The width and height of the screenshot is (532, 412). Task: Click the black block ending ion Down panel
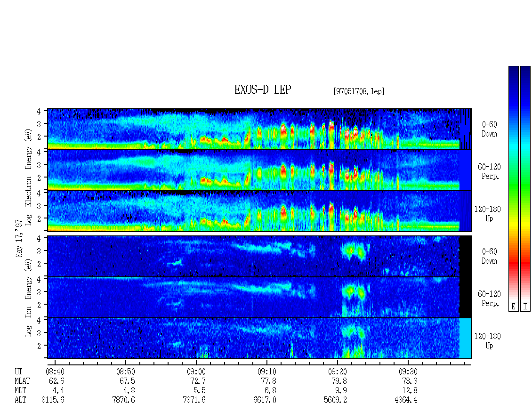465,256
